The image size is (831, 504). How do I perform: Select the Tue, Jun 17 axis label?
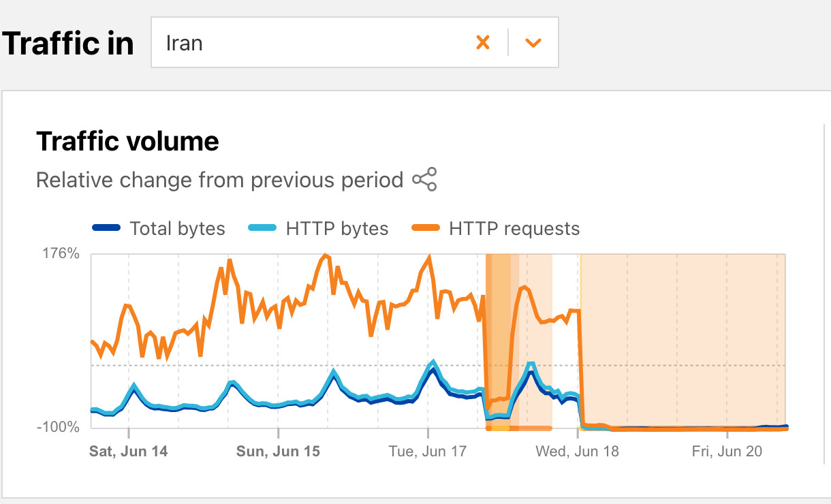click(428, 451)
